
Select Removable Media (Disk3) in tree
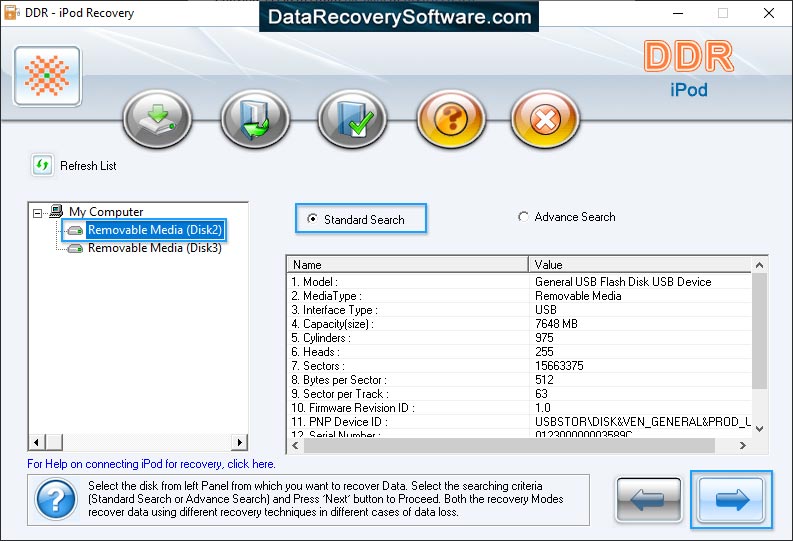click(154, 248)
